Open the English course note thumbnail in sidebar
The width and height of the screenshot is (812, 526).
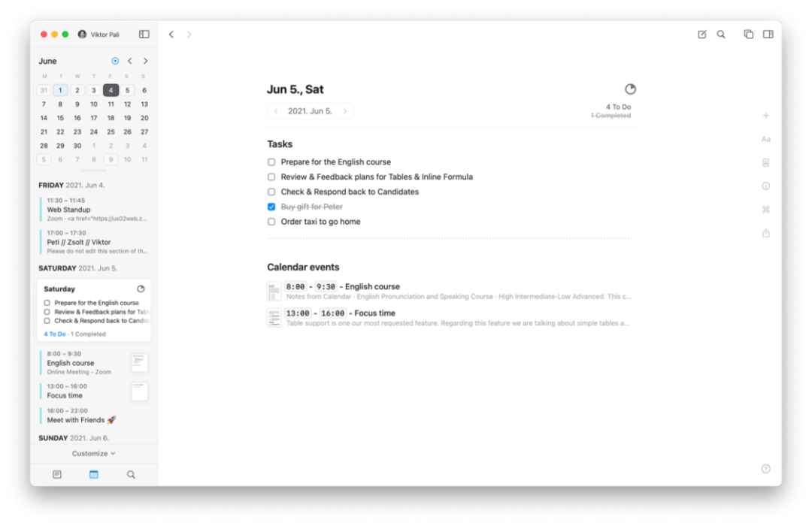pos(139,362)
